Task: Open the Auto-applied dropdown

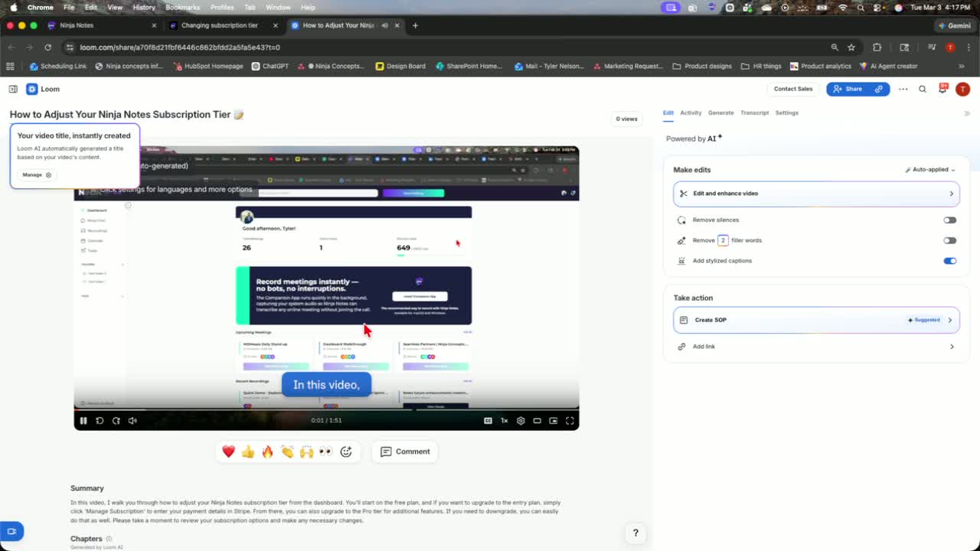Action: (x=930, y=170)
